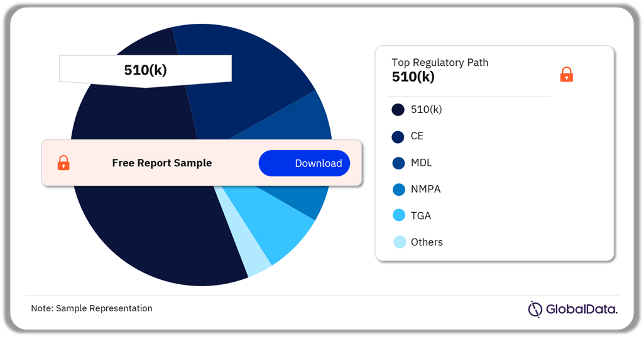Image resolution: width=644 pixels, height=337 pixels.
Task: Click the 510(k) tooltip over the pie chart
Action: pos(145,71)
